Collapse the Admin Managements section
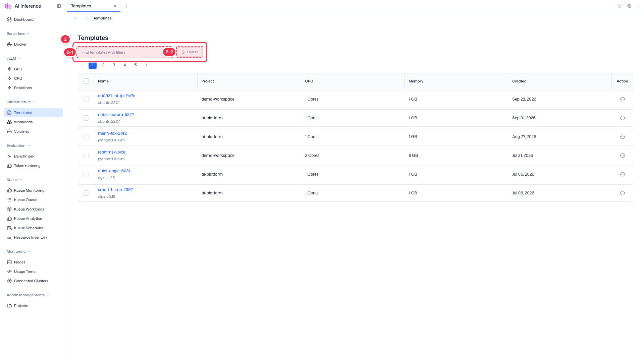644x362 pixels. click(x=28, y=295)
